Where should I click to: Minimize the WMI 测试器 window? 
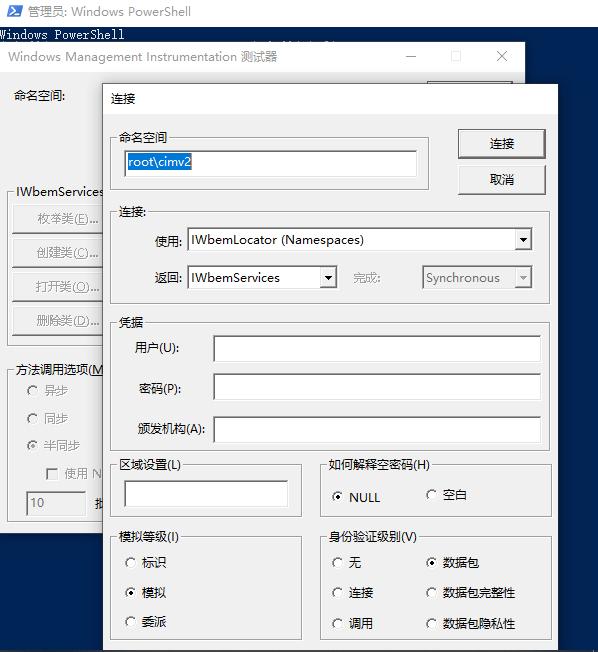(411, 57)
